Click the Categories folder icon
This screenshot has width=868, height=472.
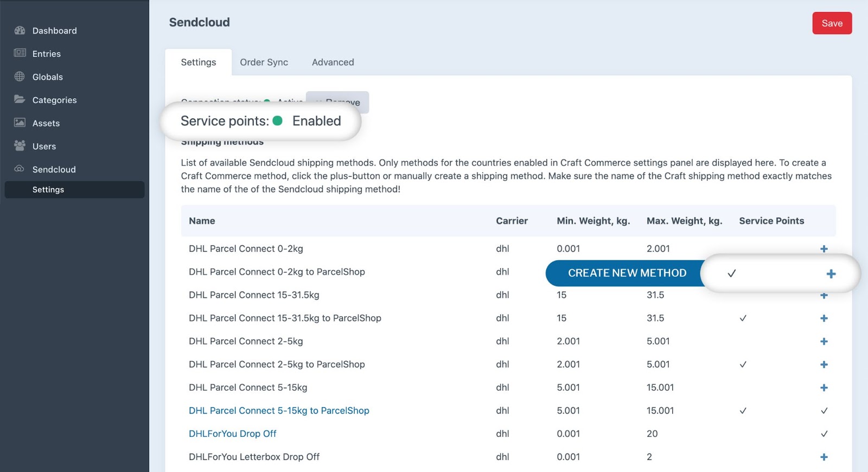tap(20, 99)
